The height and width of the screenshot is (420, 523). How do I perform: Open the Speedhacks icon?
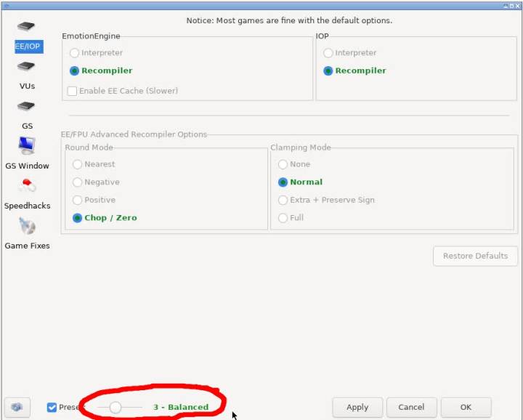(x=27, y=186)
